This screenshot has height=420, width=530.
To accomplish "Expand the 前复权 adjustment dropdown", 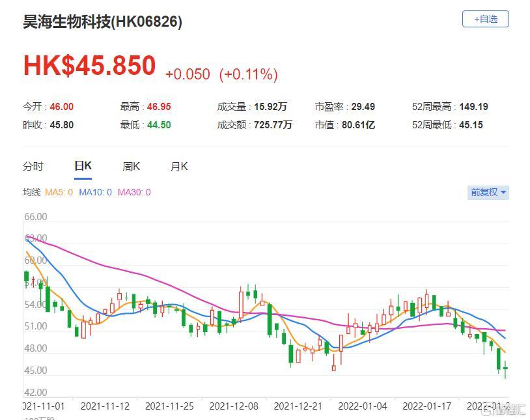I will [488, 192].
